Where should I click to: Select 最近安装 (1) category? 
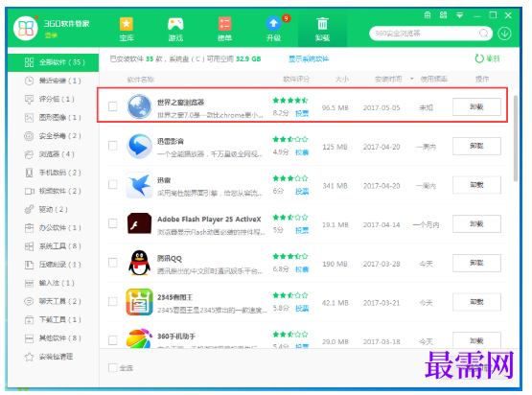point(54,81)
